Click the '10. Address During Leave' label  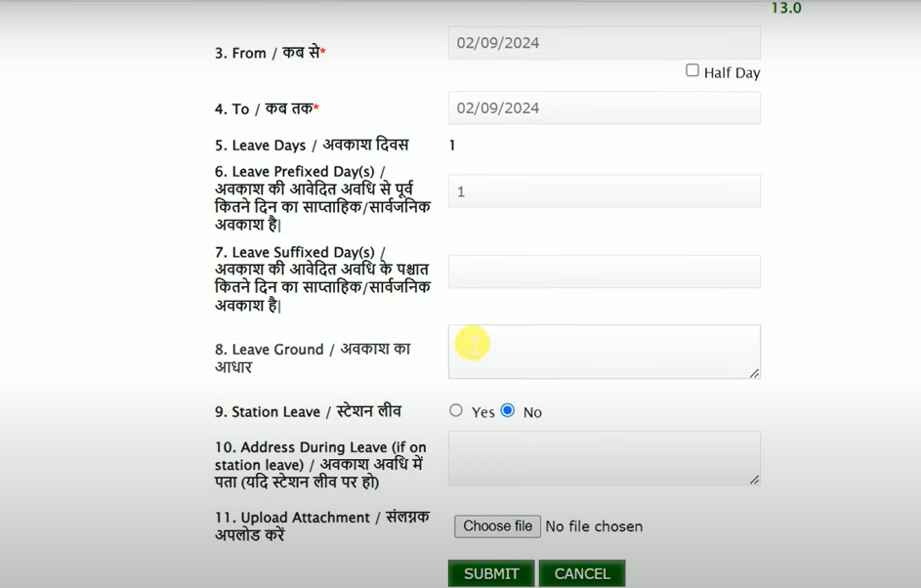click(x=320, y=465)
